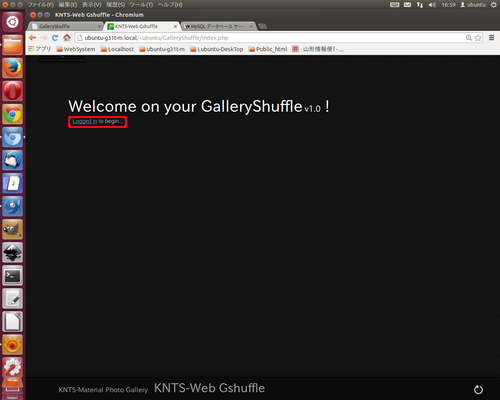The height and width of the screenshot is (400, 500).
Task: Switch to the MySQL データベース tab
Action: [218, 26]
